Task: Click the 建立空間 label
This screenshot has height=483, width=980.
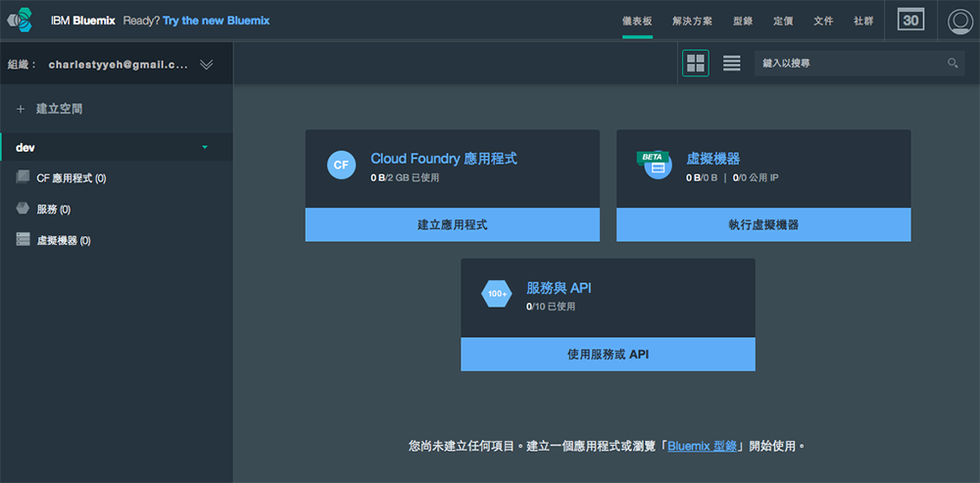Action: 60,109
